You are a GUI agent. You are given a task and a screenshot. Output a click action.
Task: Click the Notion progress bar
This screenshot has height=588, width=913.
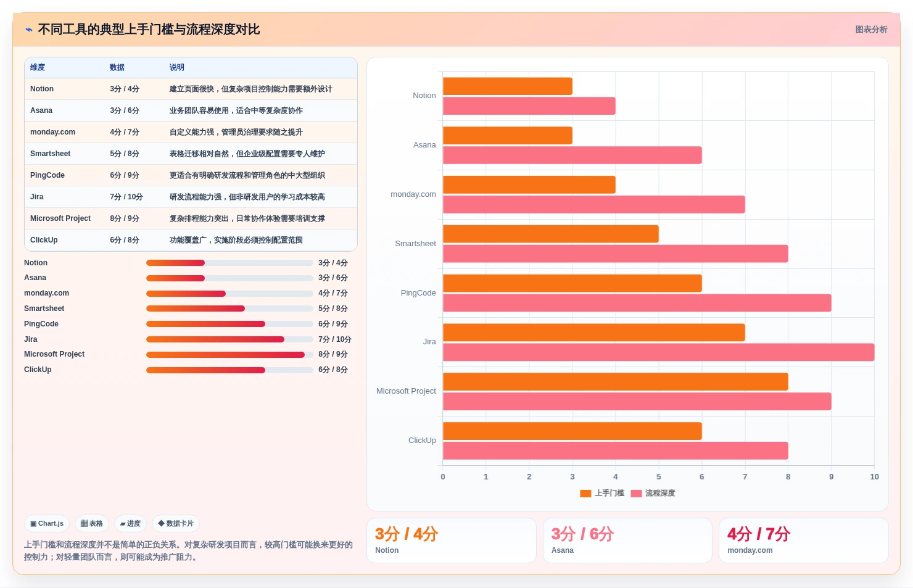[x=229, y=263]
